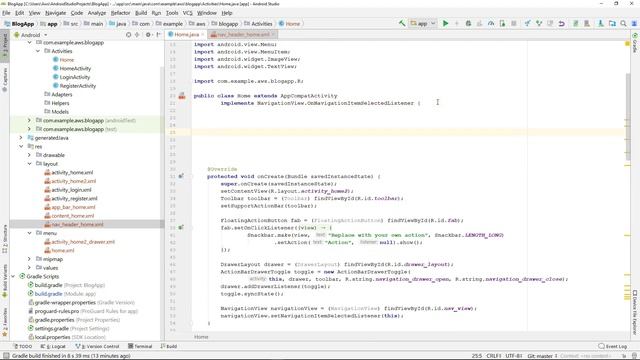The height and width of the screenshot is (360, 640).
Task: Open the Event Log
Action: (613, 346)
